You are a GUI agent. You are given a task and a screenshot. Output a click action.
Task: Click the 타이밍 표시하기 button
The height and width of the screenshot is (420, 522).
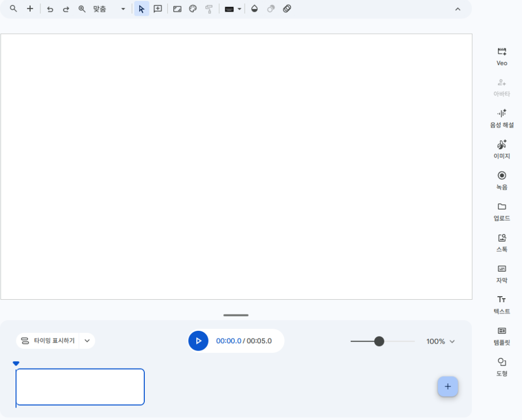tap(47, 341)
